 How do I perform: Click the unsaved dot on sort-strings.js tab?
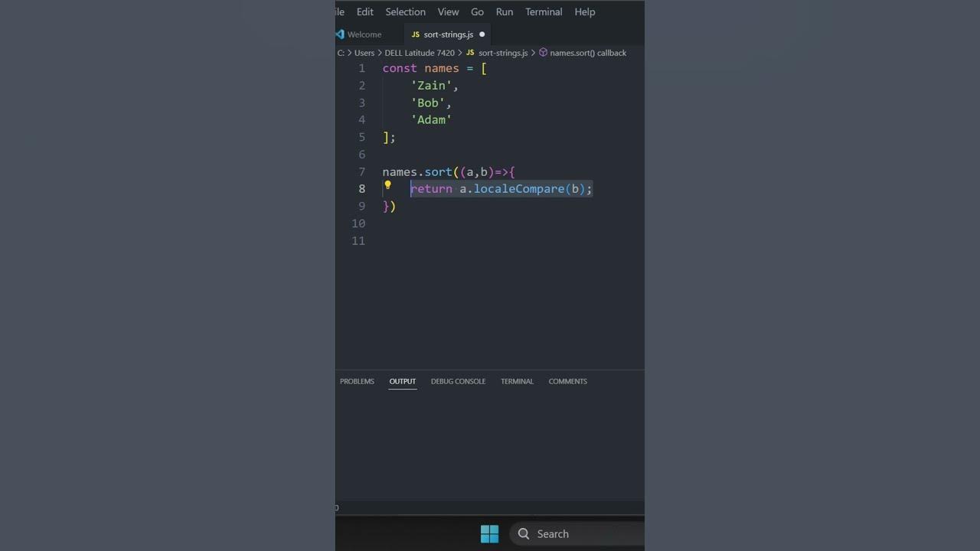(482, 34)
